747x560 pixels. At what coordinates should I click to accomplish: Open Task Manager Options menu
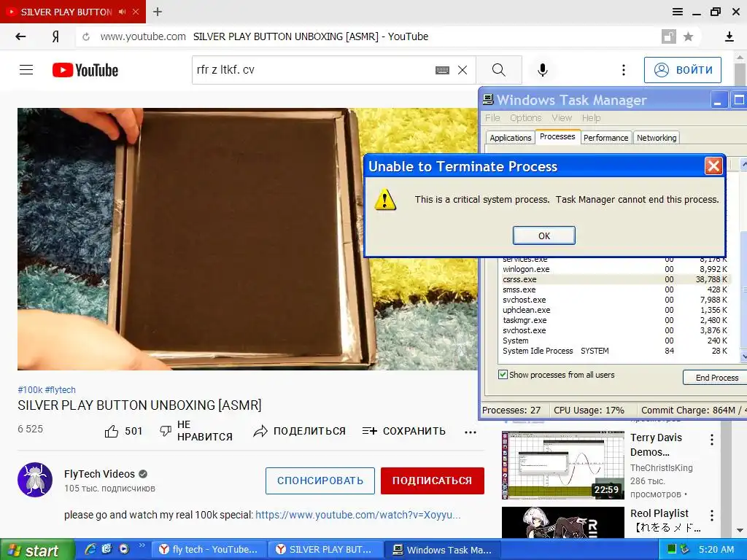pos(525,117)
